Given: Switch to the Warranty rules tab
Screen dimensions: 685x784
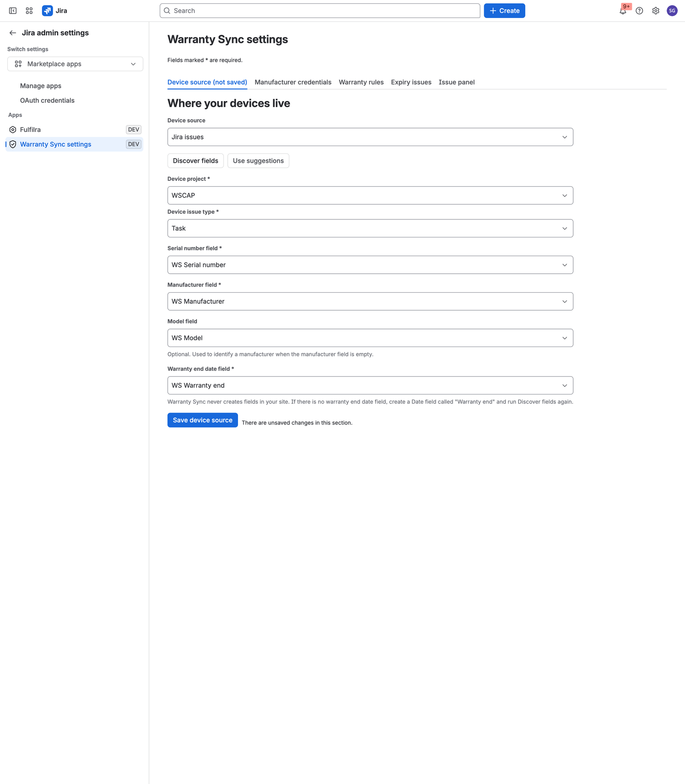Looking at the screenshot, I should (x=361, y=82).
